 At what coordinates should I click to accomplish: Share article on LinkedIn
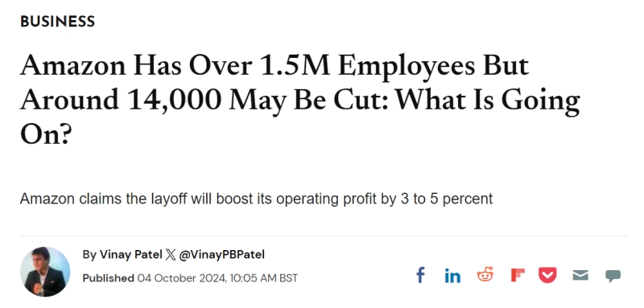click(x=452, y=275)
